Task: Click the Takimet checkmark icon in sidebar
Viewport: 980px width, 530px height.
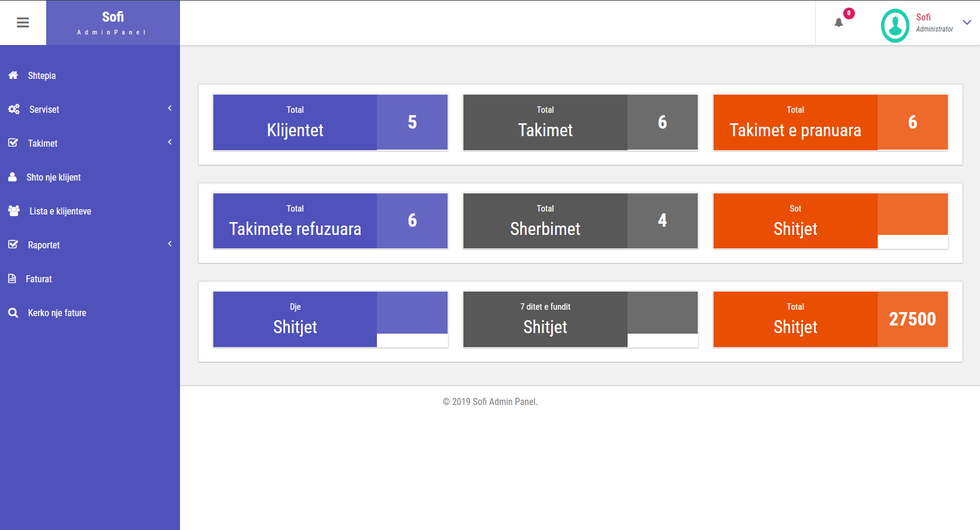Action: [x=13, y=143]
